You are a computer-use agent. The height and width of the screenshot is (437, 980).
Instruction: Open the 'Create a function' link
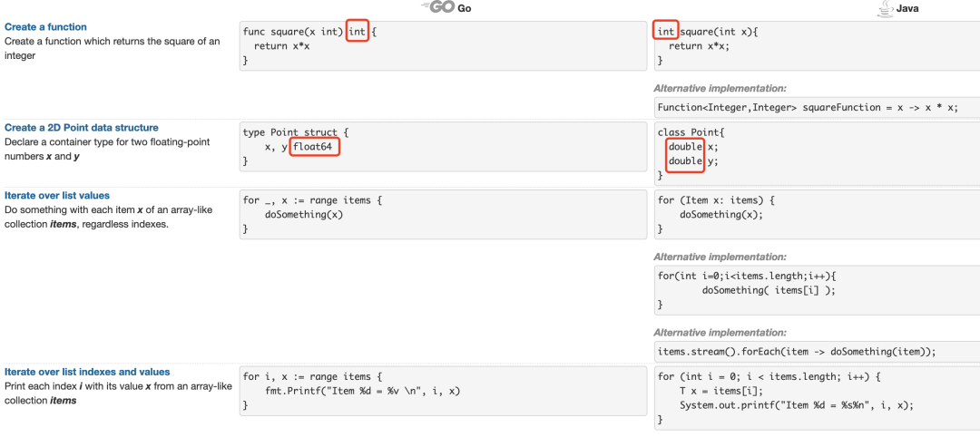(45, 27)
